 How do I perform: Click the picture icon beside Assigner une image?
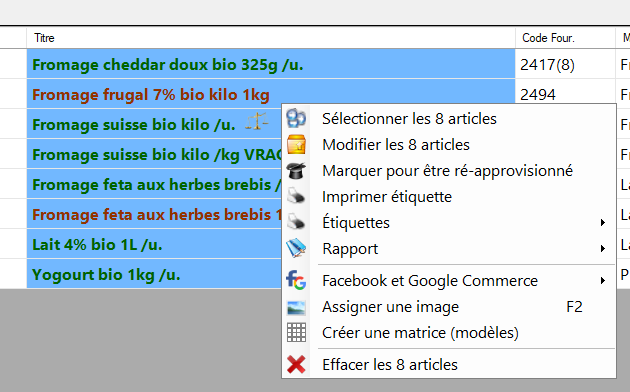(297, 307)
